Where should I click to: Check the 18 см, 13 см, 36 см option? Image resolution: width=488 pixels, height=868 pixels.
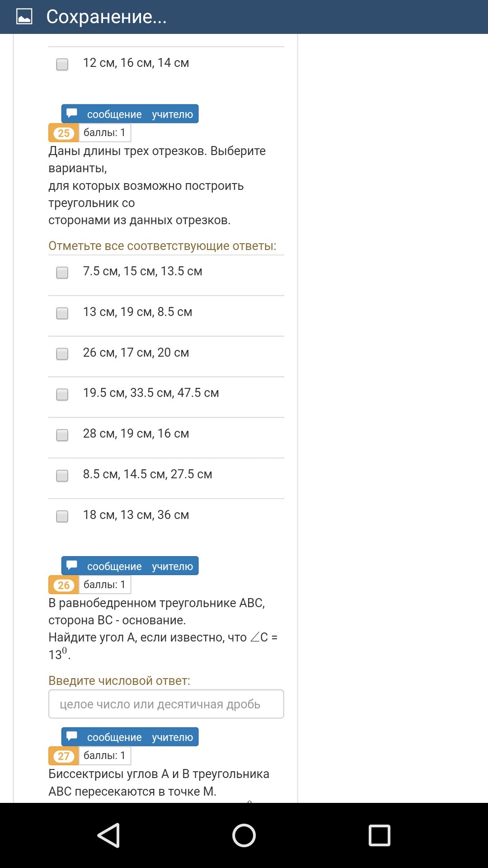coord(62,516)
